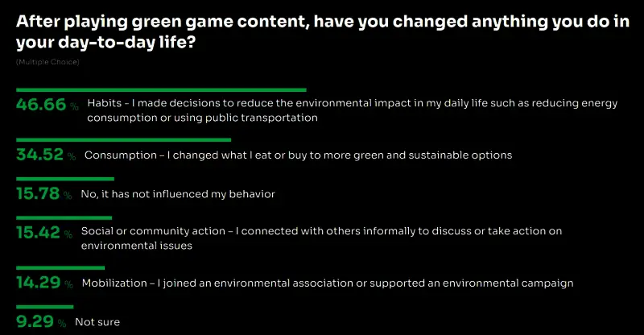Click the green bar above 34.52%
This screenshot has height=335, width=644.
[x=123, y=139]
